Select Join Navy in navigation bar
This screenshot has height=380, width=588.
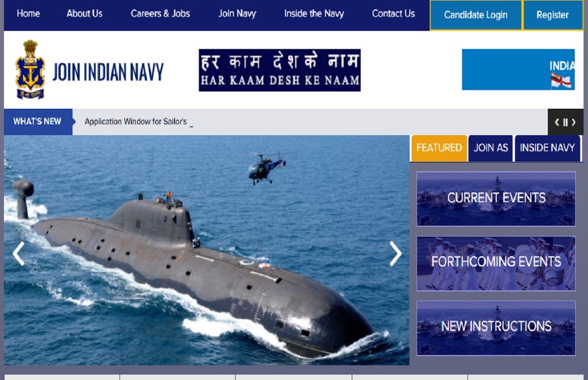(x=237, y=14)
